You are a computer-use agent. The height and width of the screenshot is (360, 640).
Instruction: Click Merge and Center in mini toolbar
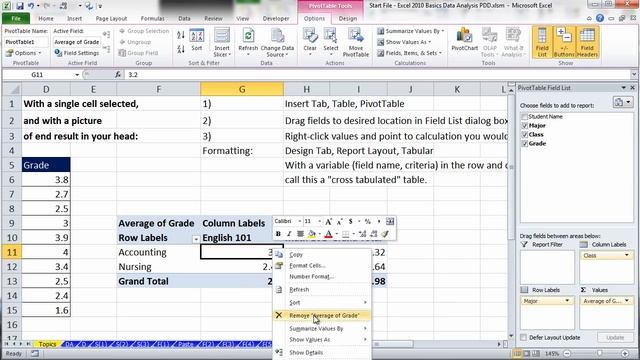(390, 222)
